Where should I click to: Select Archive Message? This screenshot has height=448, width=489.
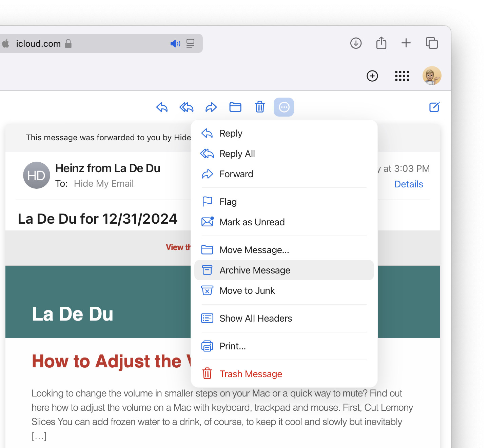284,270
